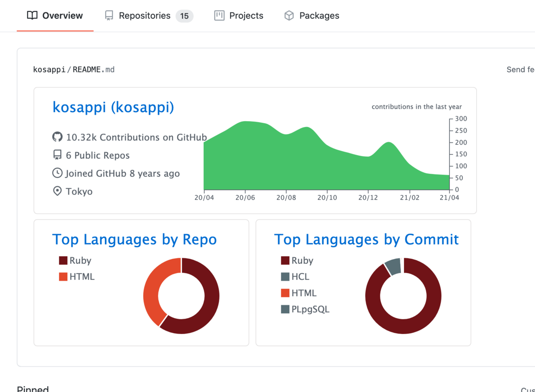
Task: Click the GitHub Octocat icon beside contributions count
Action: (57, 137)
